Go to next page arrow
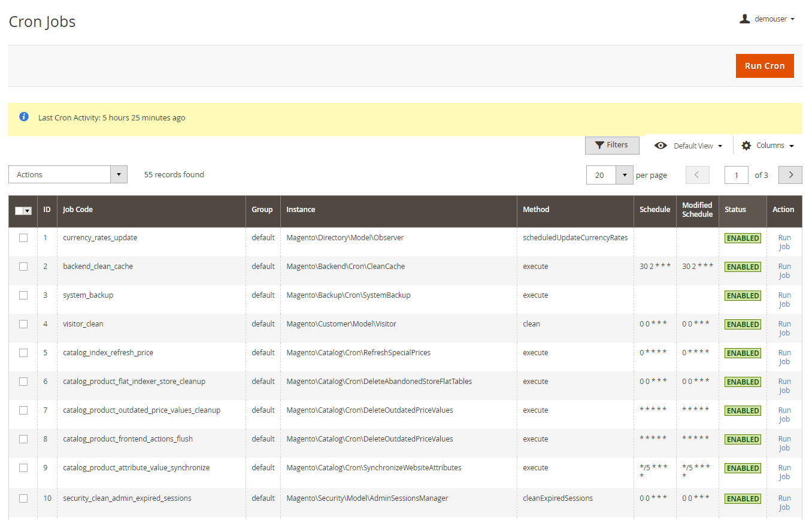 790,175
